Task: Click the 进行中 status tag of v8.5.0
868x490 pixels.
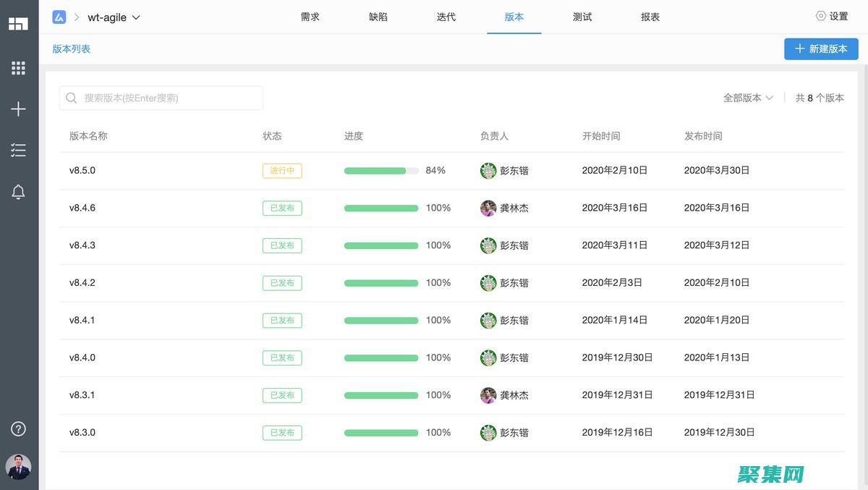Action: coord(282,171)
